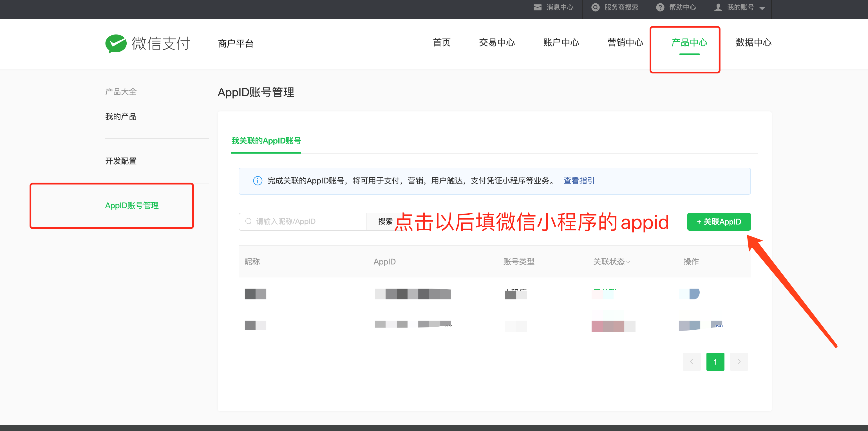Click the 消息中心 text link

560,7
